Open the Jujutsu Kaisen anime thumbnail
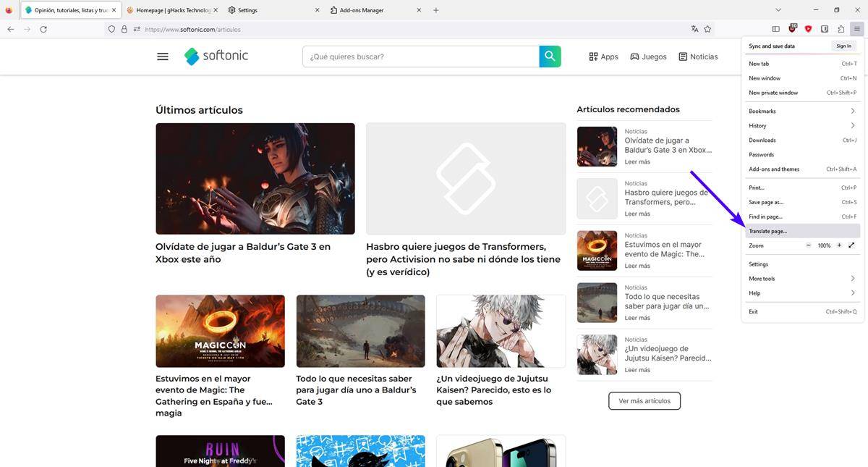 (x=501, y=331)
